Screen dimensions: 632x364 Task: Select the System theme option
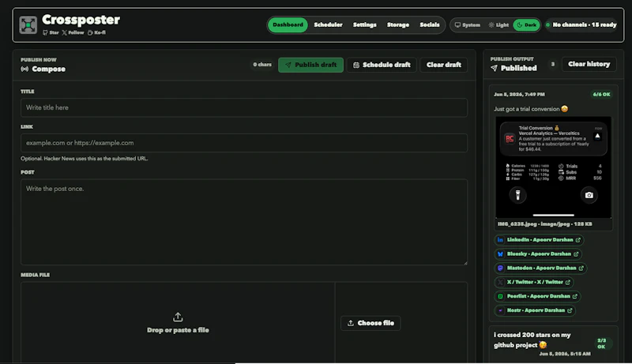[468, 25]
